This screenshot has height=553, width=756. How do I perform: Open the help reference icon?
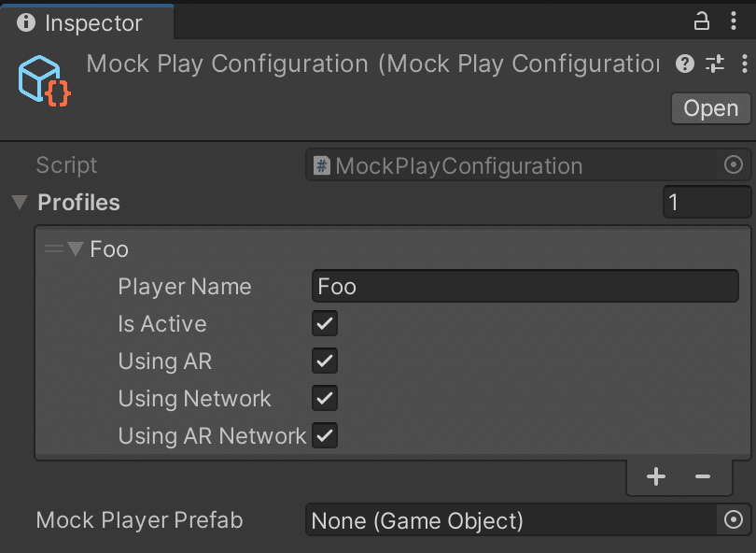(685, 64)
